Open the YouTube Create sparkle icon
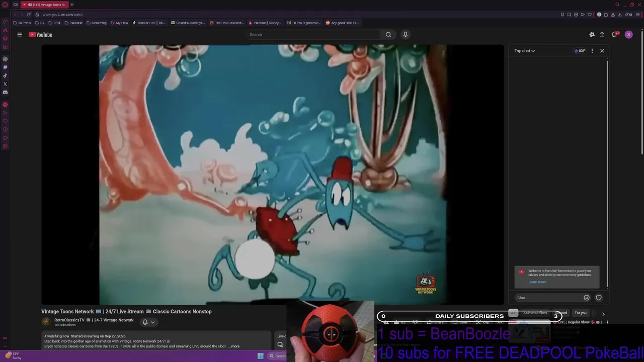The height and width of the screenshot is (362, 644). [x=592, y=35]
